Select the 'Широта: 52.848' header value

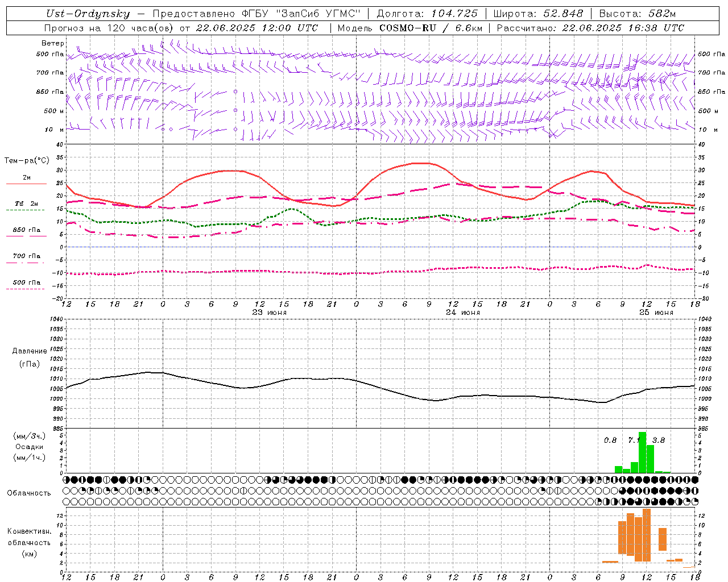click(538, 14)
